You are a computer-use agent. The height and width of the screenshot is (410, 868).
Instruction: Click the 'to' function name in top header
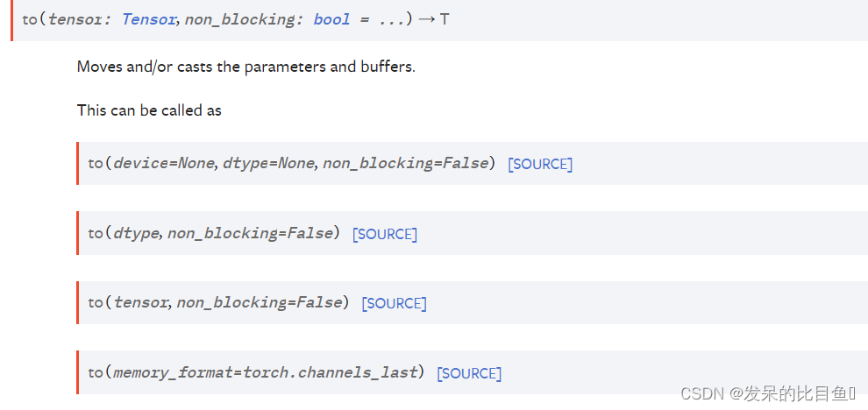tap(28, 18)
